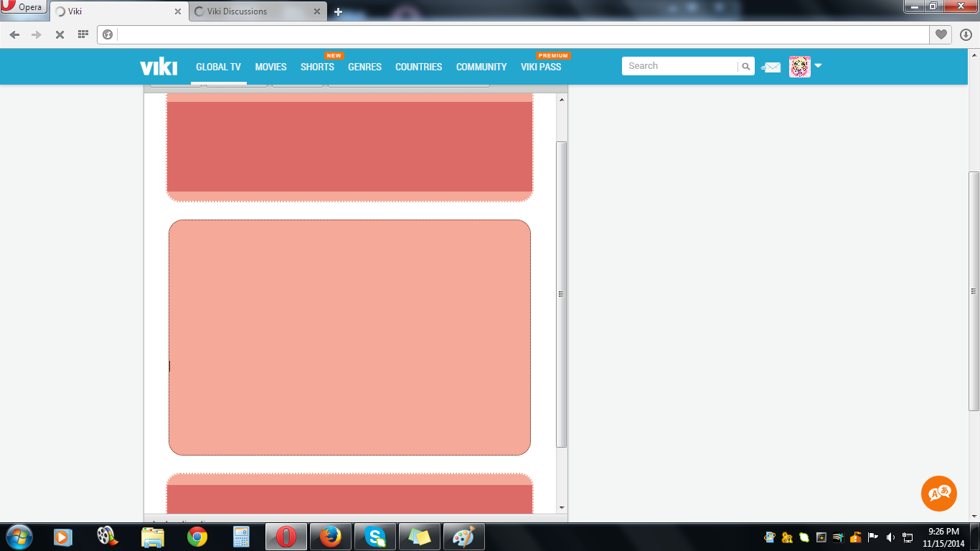Open the movie maker taskbar icon
Image resolution: width=980 pixels, height=551 pixels.
click(x=107, y=537)
